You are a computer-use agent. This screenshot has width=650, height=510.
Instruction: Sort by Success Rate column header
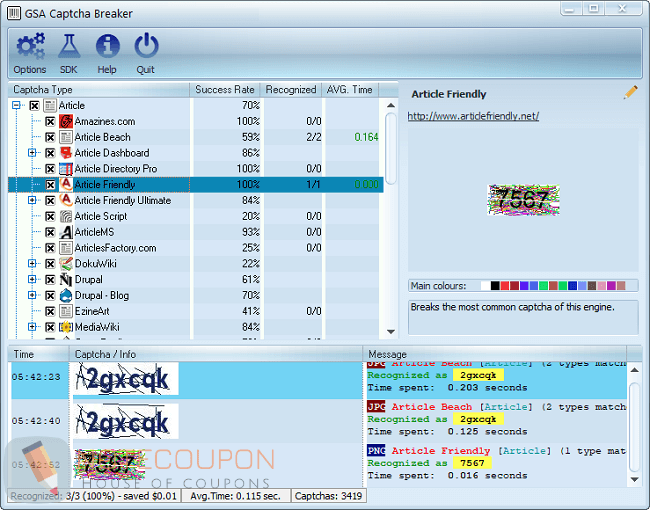225,90
